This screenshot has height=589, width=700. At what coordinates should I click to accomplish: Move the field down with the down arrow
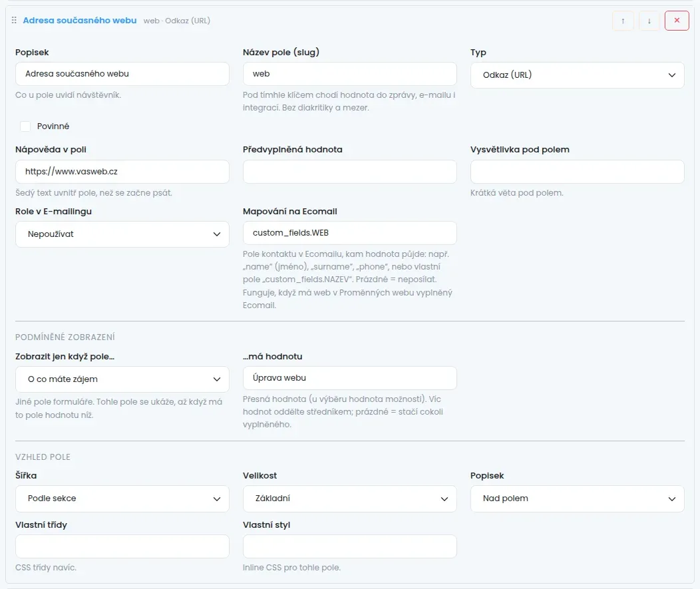pyautogui.click(x=649, y=21)
